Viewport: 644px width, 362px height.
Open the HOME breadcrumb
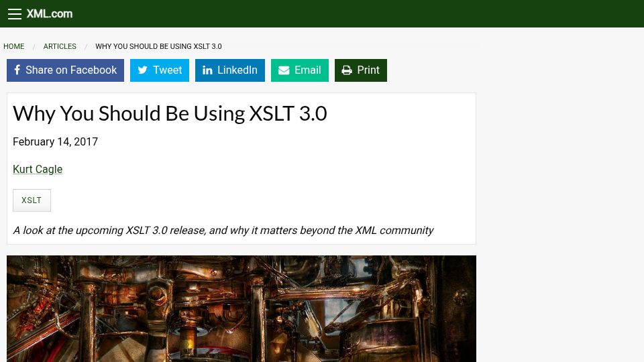click(x=14, y=46)
